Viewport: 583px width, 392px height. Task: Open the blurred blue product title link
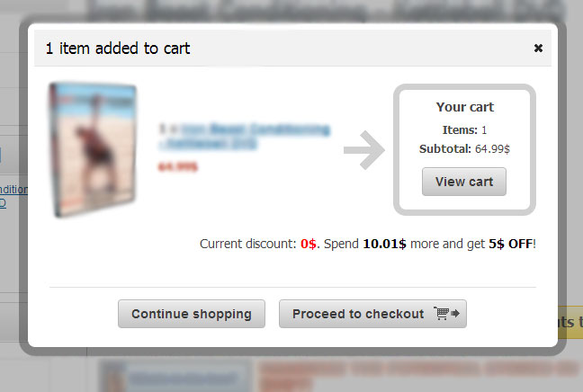[x=245, y=136]
